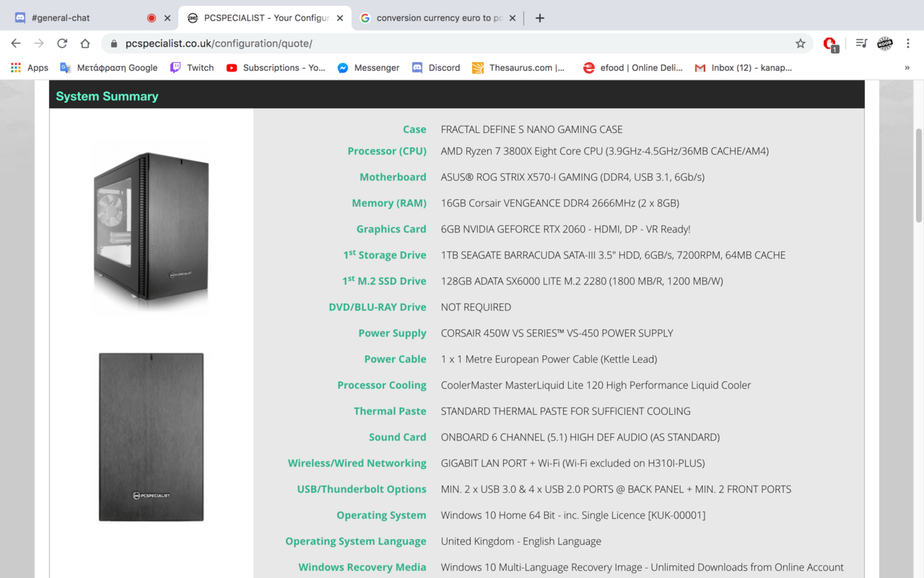Image resolution: width=924 pixels, height=578 pixels.
Task: Open the Chrome three-dot menu
Action: pyautogui.click(x=908, y=43)
